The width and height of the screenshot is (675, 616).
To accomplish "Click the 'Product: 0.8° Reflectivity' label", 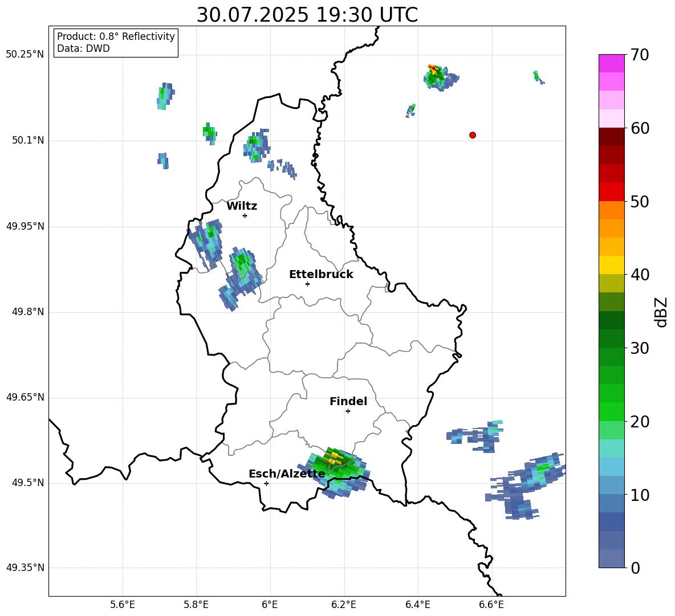I will pos(116,36).
